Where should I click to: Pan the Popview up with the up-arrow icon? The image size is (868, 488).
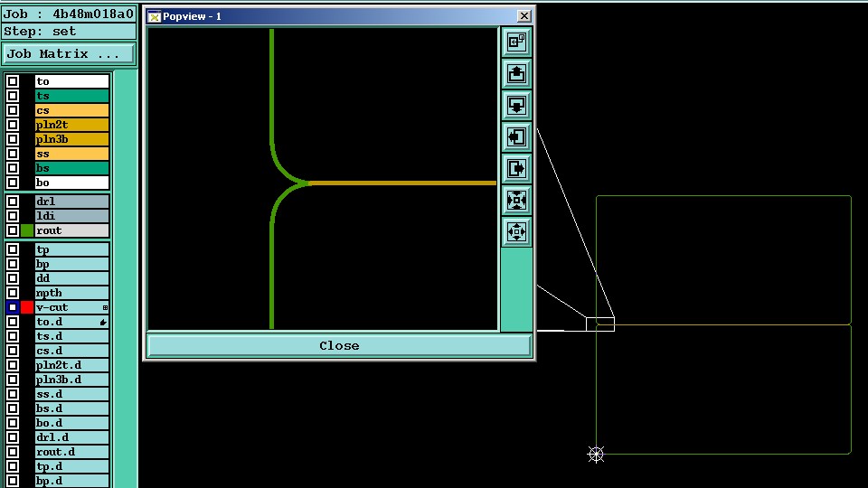(516, 73)
